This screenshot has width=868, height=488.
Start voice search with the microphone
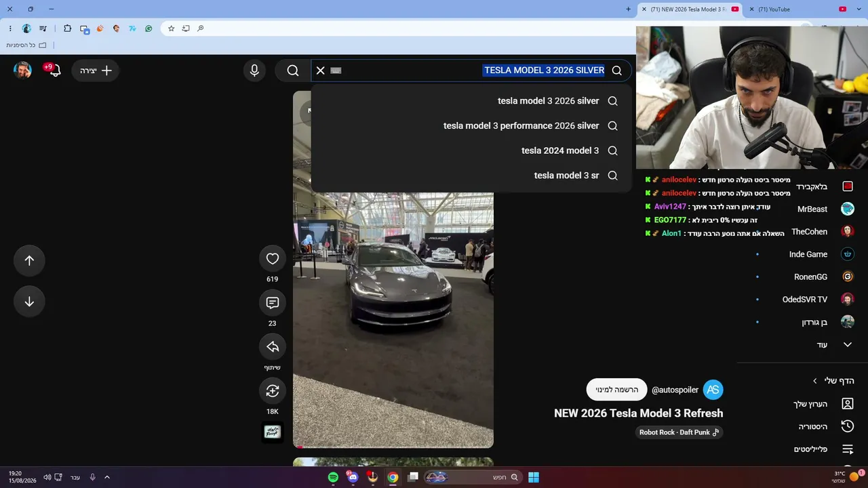(x=254, y=70)
